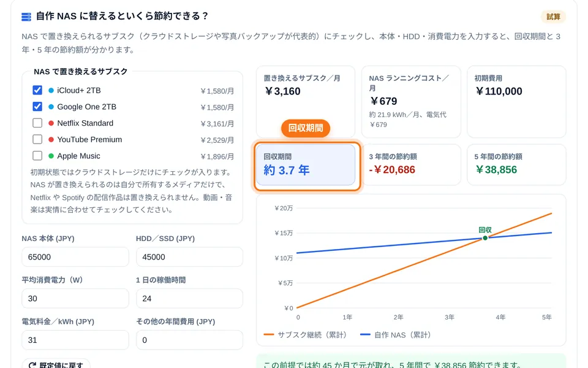The image size is (588, 368).
Task: Click the 1 日の稼働時間 input field
Action: tap(189, 299)
